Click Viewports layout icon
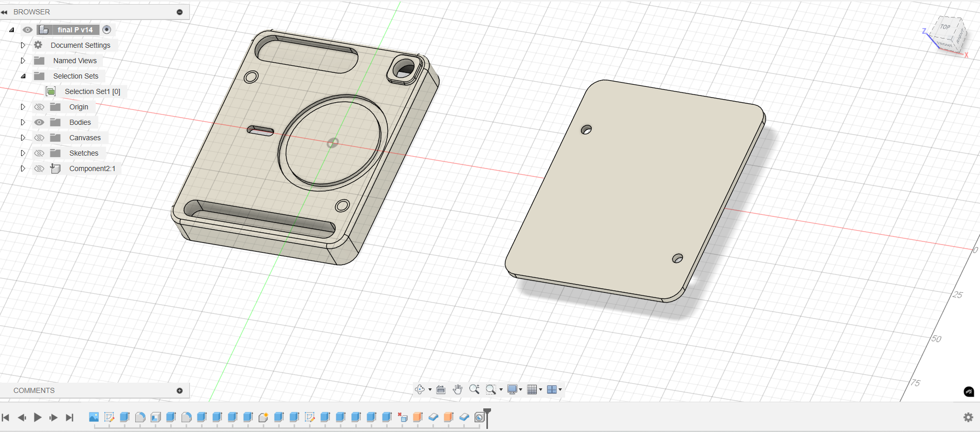This screenshot has height=432, width=980. click(552, 389)
